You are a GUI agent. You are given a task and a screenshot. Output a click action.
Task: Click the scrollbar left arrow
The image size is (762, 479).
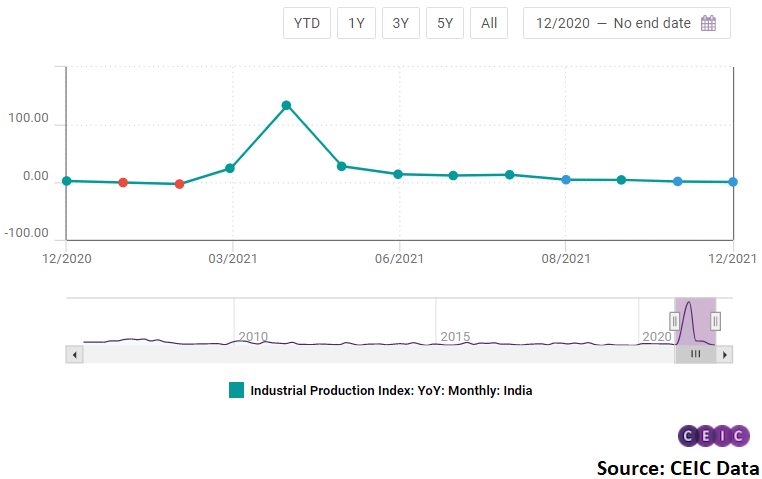pyautogui.click(x=74, y=355)
